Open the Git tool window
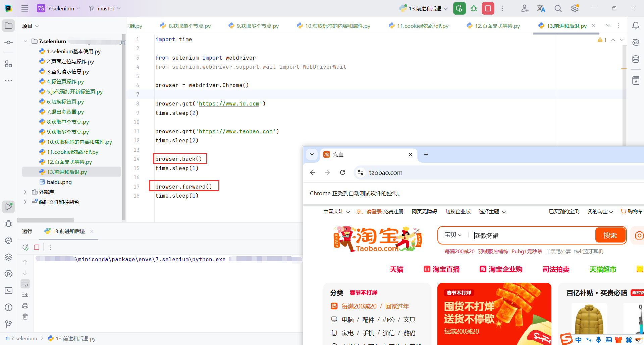Screen dimensions: 644x345 (9, 324)
